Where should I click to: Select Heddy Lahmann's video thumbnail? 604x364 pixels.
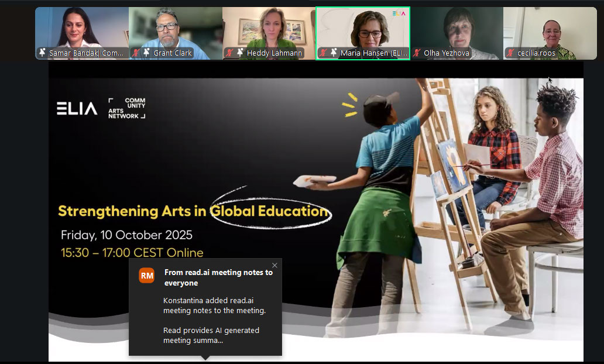[x=269, y=29]
